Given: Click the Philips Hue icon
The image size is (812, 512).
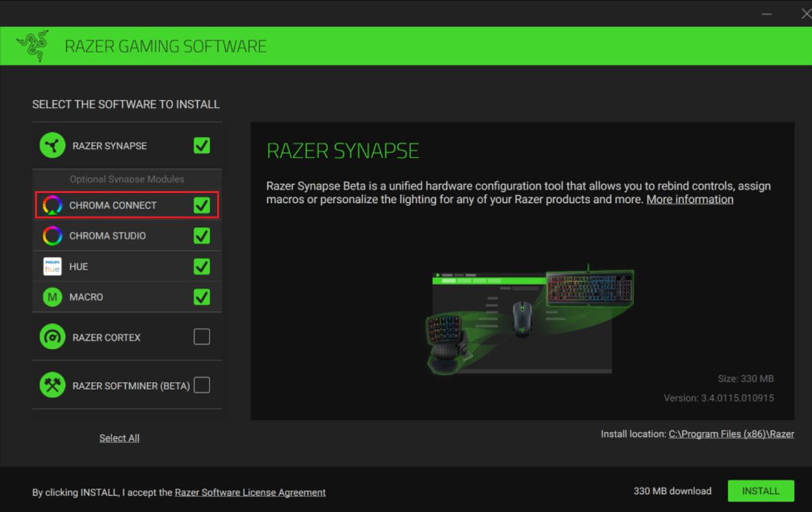Looking at the screenshot, I should (x=52, y=266).
